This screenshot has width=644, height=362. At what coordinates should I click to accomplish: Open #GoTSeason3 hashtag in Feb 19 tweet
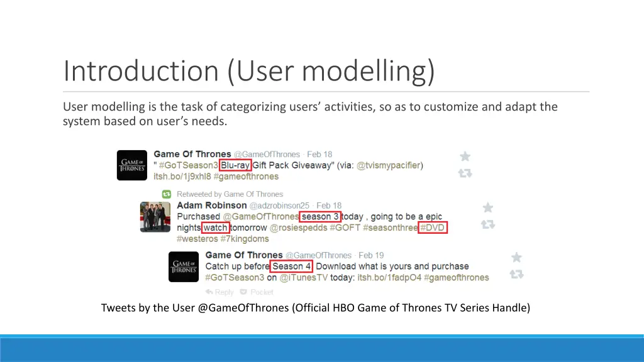click(235, 278)
